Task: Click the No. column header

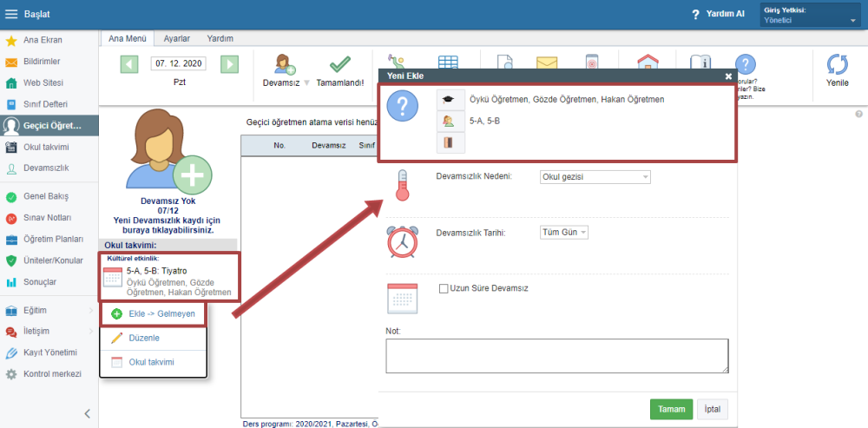Action: (x=279, y=146)
